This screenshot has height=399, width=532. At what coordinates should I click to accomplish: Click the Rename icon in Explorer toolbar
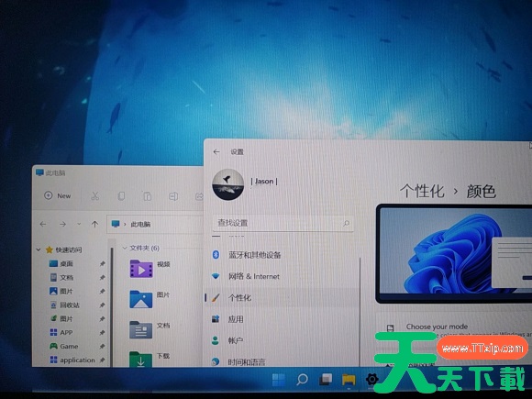[173, 196]
